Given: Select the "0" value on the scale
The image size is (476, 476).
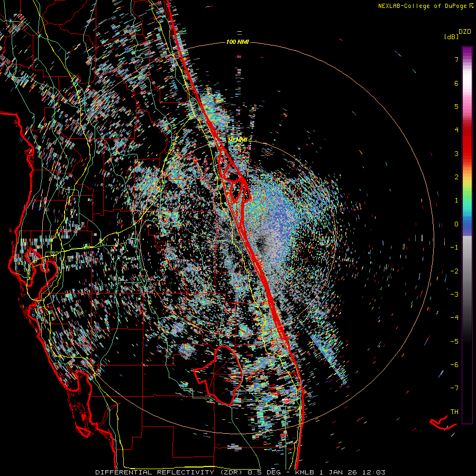Looking at the screenshot, I should 456,224.
